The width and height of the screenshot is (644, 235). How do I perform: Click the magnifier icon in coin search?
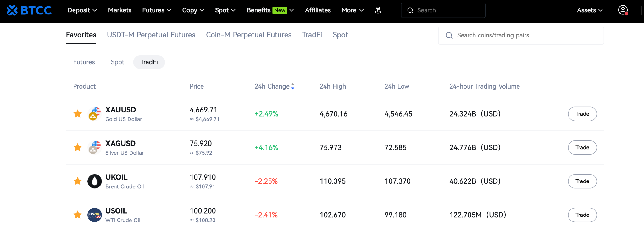(449, 36)
